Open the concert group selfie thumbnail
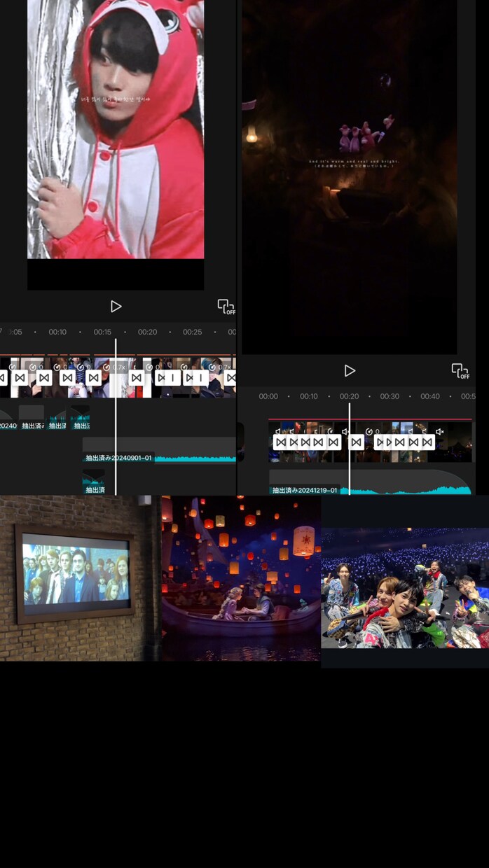The width and height of the screenshot is (489, 868). pos(405,588)
